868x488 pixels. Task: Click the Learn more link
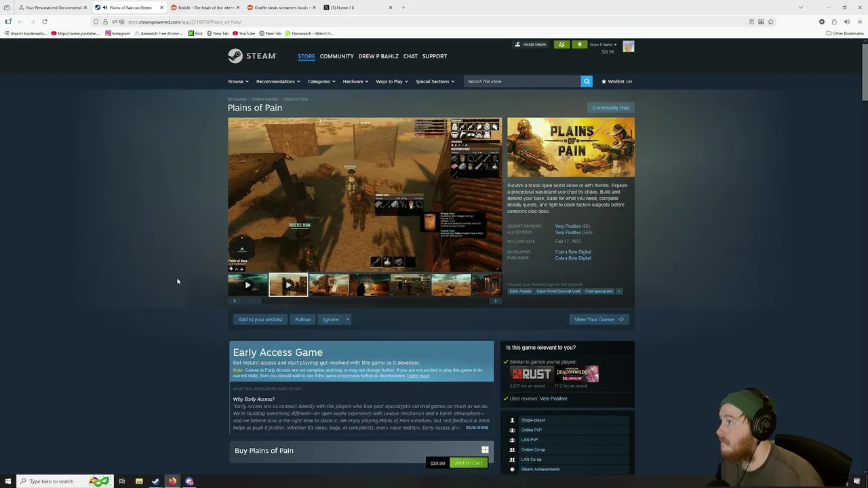(x=418, y=375)
